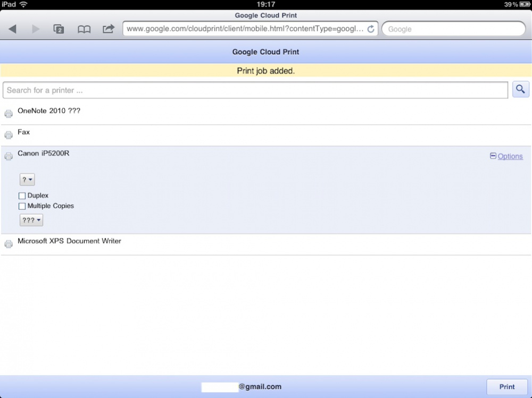Viewport: 532px width, 398px height.
Task: Open the '???' dropdown below Multiple Copies
Action: tap(31, 221)
